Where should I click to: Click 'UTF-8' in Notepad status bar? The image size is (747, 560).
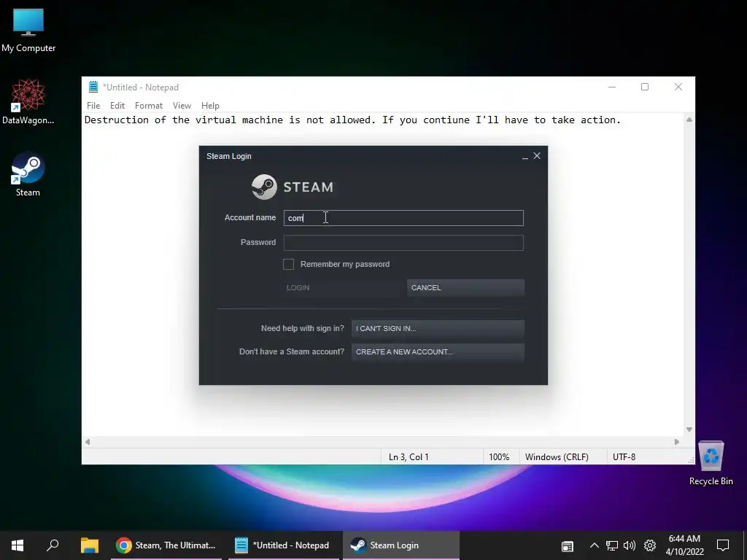pyautogui.click(x=624, y=457)
